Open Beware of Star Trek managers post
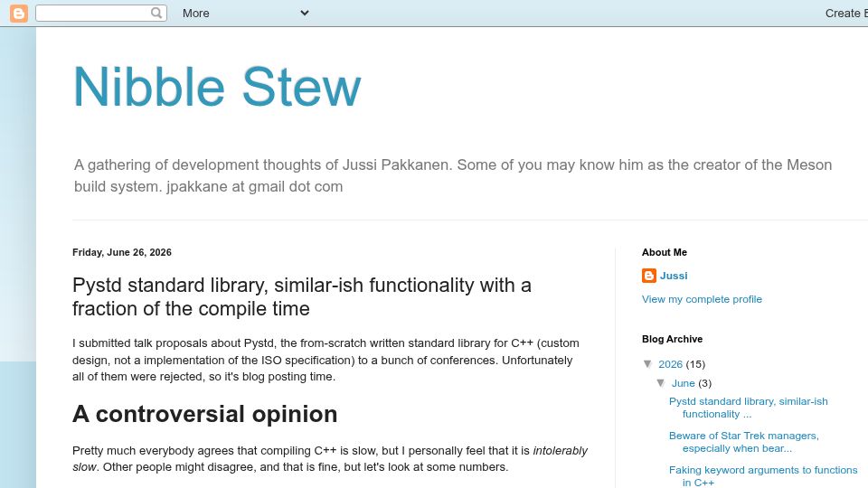Image resolution: width=868 pixels, height=488 pixels. [x=743, y=442]
